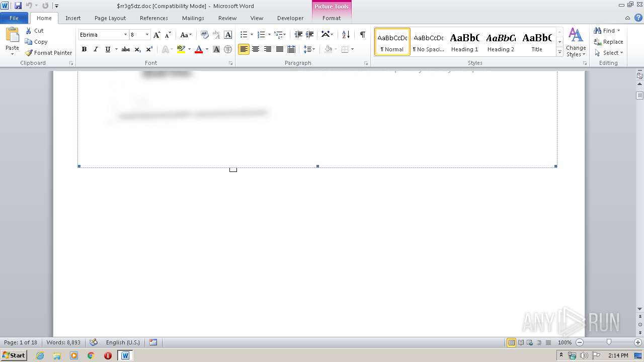Expand the Numbering dropdown arrow
Viewport: 644px width, 362px height.
click(269, 35)
